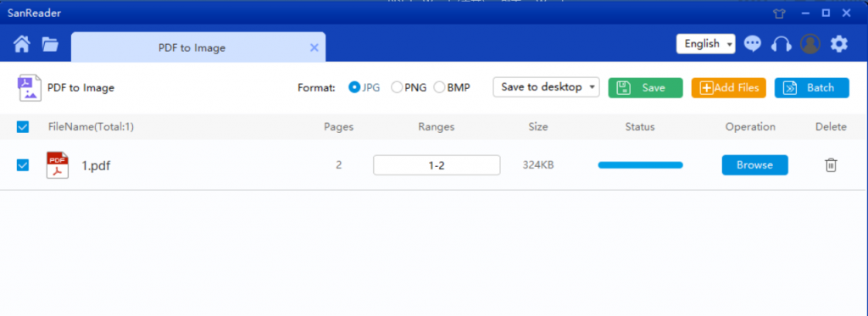The height and width of the screenshot is (316, 868).
Task: Expand the Save to desktop dropdown
Action: (x=547, y=87)
